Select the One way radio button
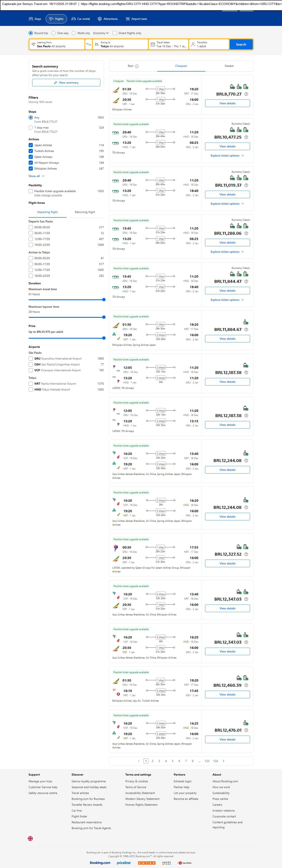 point(54,33)
